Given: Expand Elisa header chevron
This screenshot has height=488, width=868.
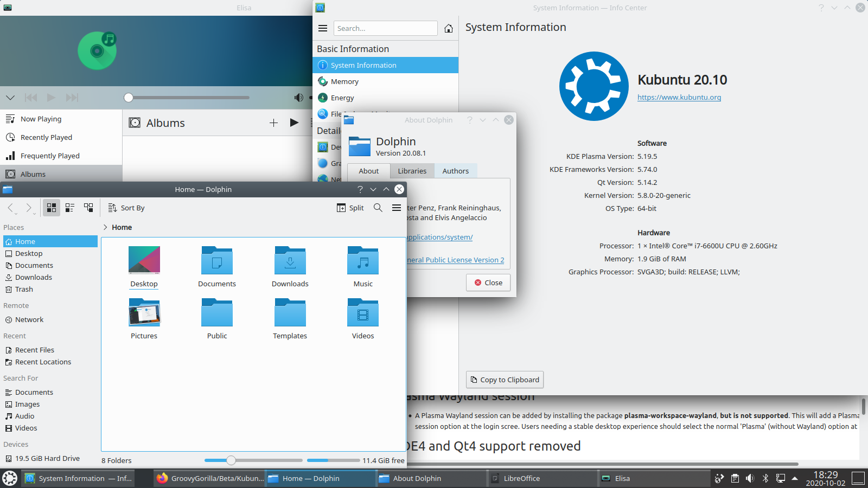Looking at the screenshot, I should click(x=10, y=98).
